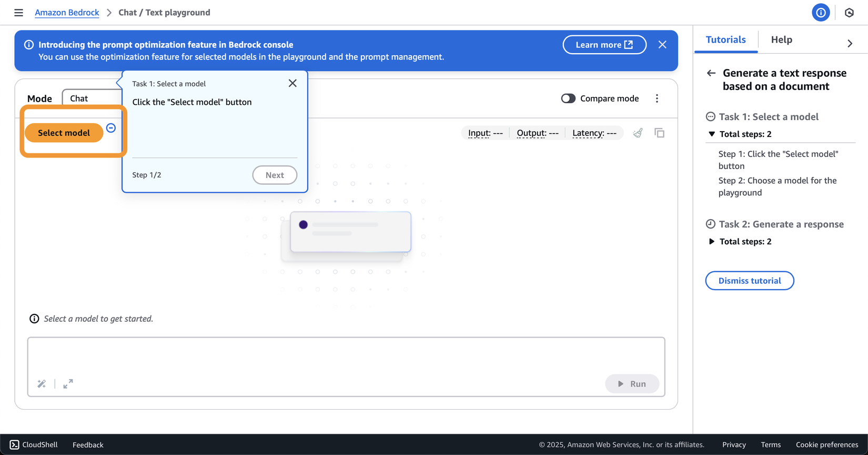Dismiss the prompt optimization banner
The image size is (868, 455).
coord(662,45)
